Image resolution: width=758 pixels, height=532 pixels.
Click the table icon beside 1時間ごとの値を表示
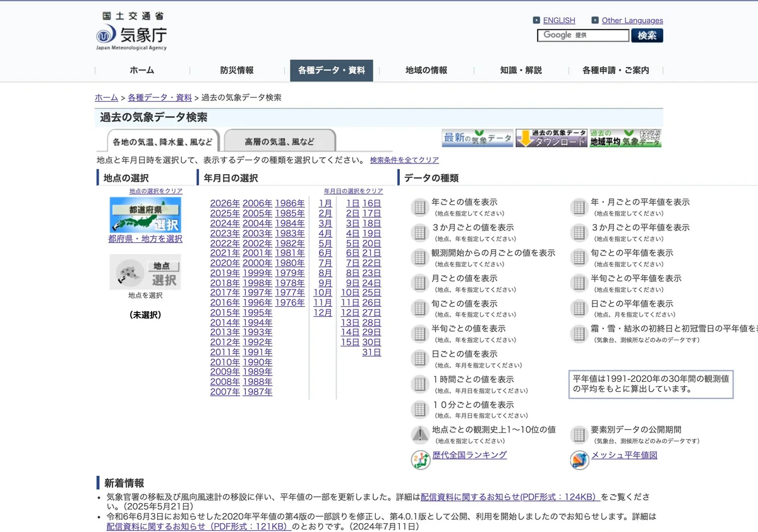(x=420, y=384)
